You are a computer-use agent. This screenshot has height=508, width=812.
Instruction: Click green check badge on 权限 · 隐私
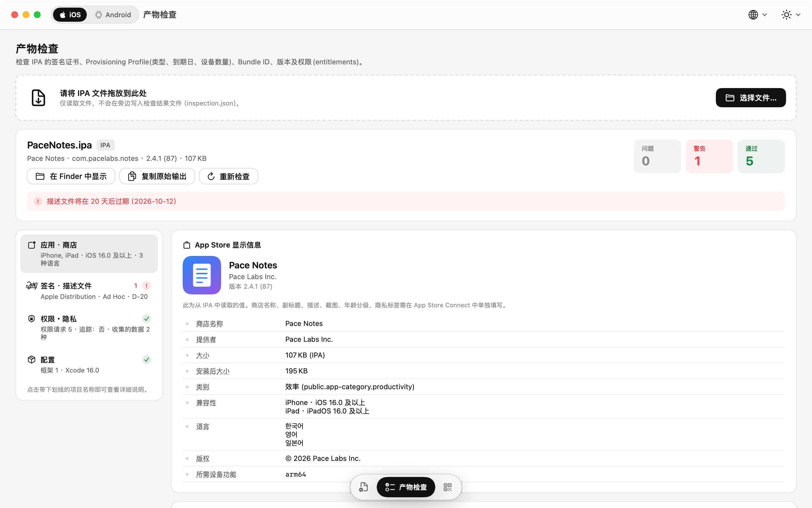pyautogui.click(x=147, y=319)
